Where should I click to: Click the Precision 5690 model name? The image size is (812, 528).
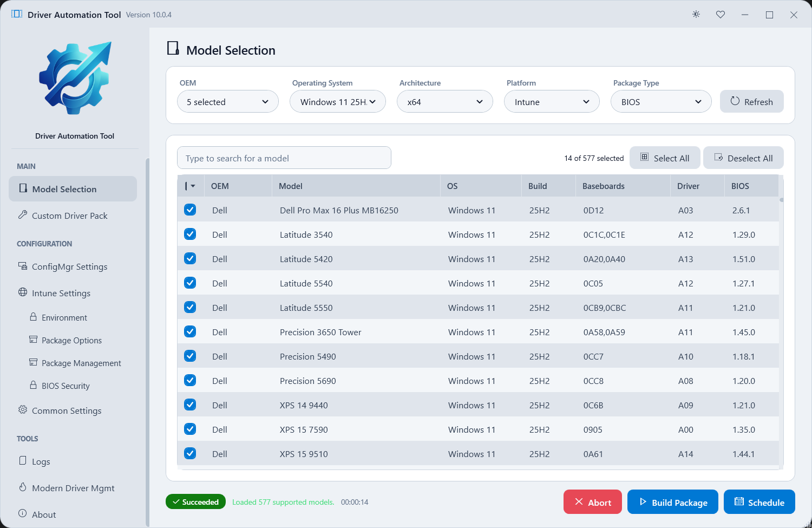click(308, 381)
